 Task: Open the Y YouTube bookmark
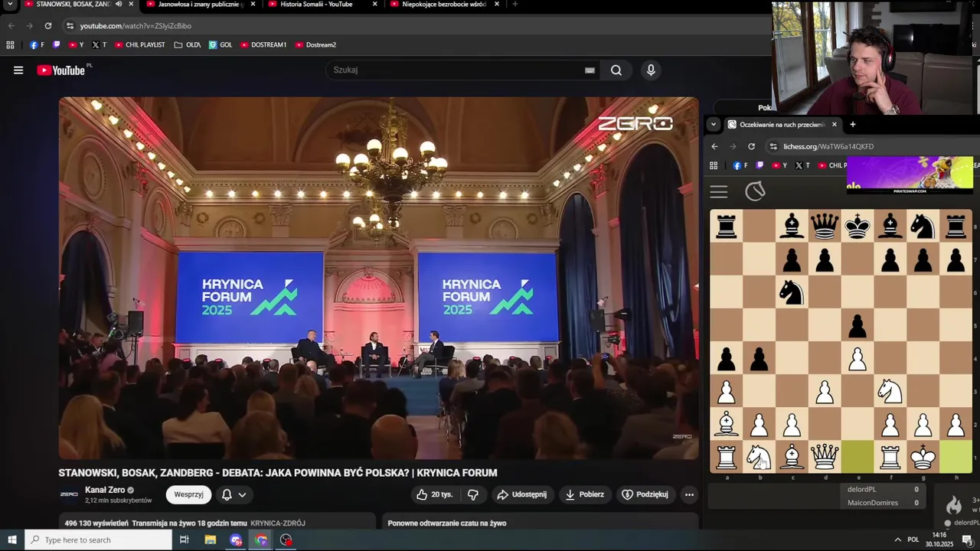tap(76, 45)
